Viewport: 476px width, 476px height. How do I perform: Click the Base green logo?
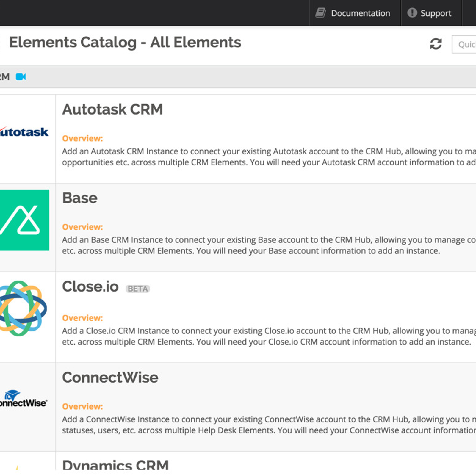click(24, 220)
